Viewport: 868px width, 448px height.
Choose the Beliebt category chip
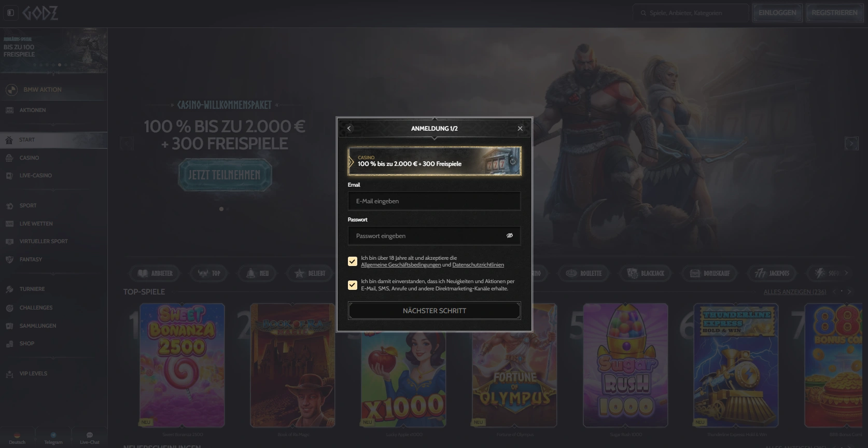[x=310, y=273]
